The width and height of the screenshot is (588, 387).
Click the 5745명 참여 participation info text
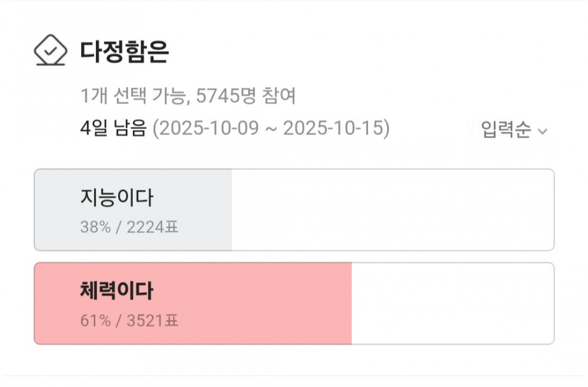coord(246,96)
